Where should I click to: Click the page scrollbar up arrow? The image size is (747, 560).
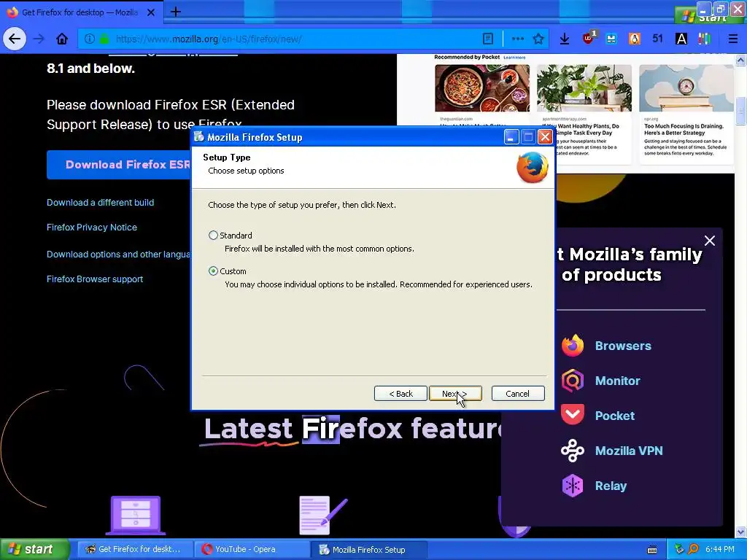pos(740,60)
